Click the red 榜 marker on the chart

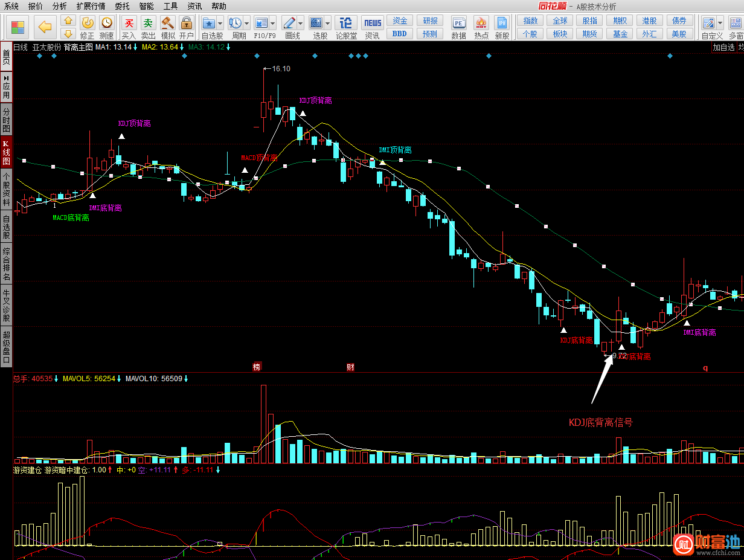[x=257, y=367]
